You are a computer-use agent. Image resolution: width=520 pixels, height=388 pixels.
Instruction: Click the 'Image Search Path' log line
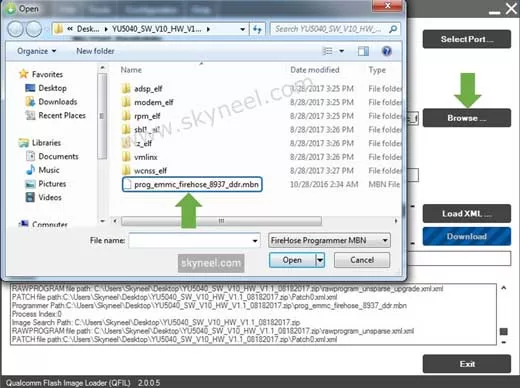pos(156,322)
